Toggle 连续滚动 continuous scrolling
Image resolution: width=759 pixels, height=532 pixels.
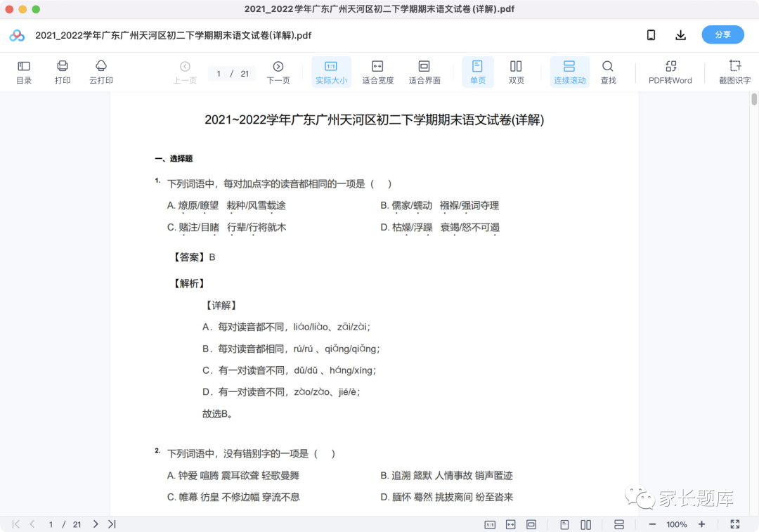coord(570,72)
